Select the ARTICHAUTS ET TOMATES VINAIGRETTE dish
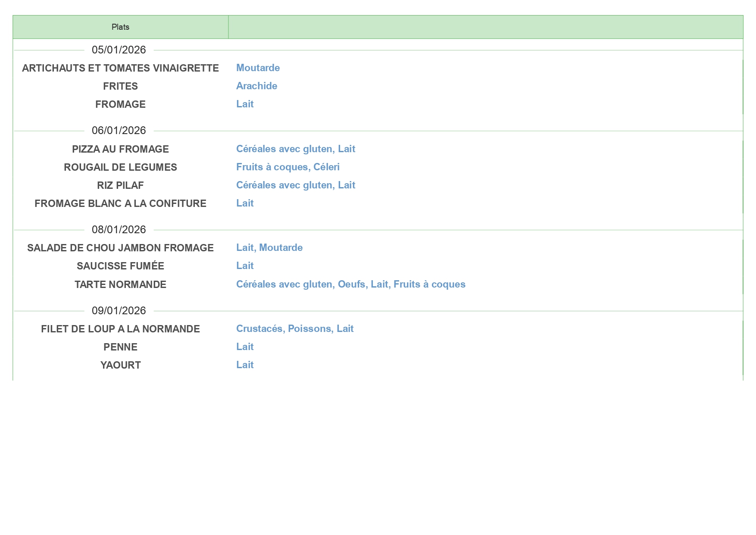756x535 pixels. click(x=120, y=68)
